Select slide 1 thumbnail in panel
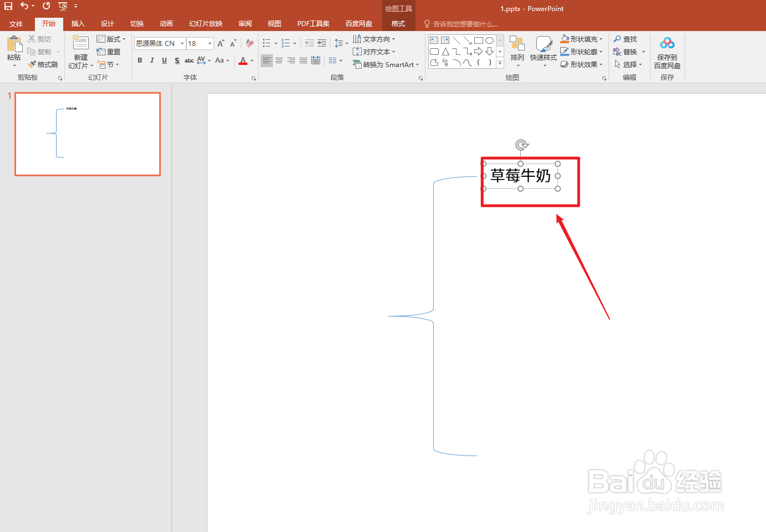The width and height of the screenshot is (766, 532). 88,134
